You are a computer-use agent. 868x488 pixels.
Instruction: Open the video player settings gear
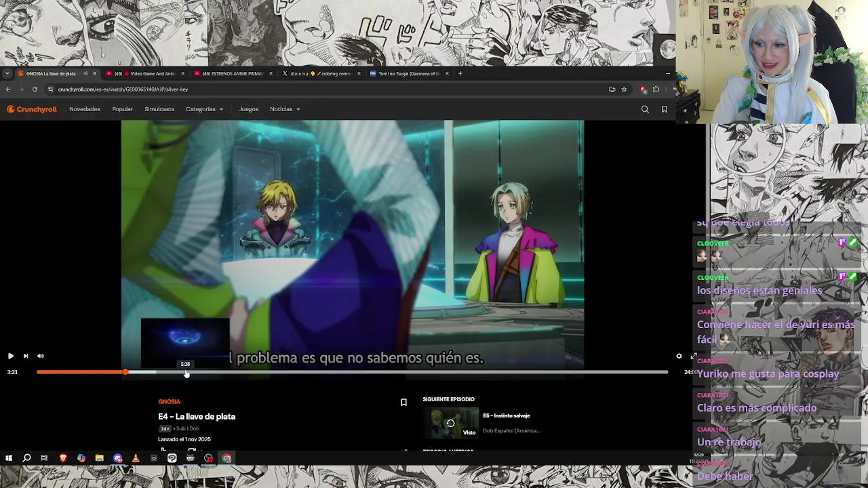point(679,356)
